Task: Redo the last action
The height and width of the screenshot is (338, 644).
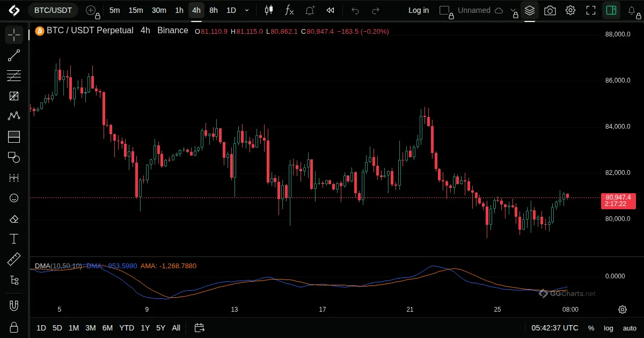Action: pyautogui.click(x=376, y=10)
